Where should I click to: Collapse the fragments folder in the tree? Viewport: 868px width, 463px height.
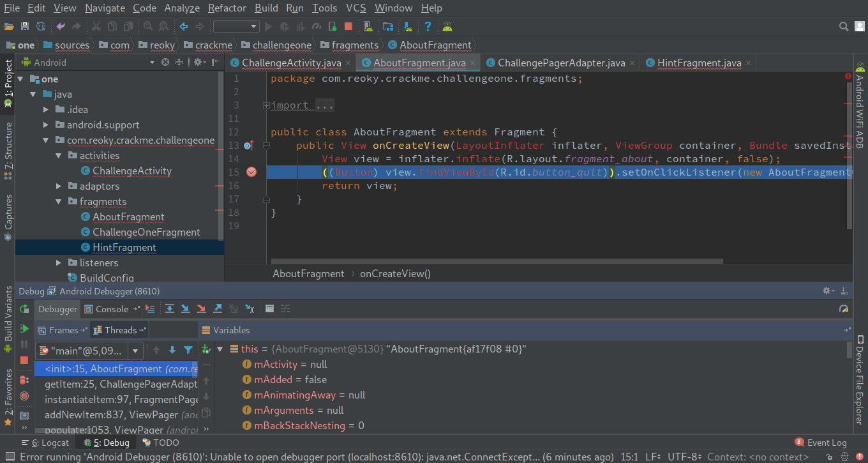pos(59,202)
